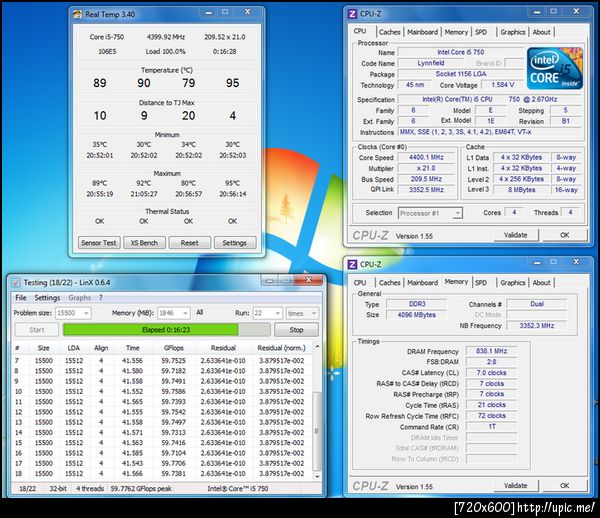
Task: Click the Real Temp title bar icon
Action: pos(78,15)
